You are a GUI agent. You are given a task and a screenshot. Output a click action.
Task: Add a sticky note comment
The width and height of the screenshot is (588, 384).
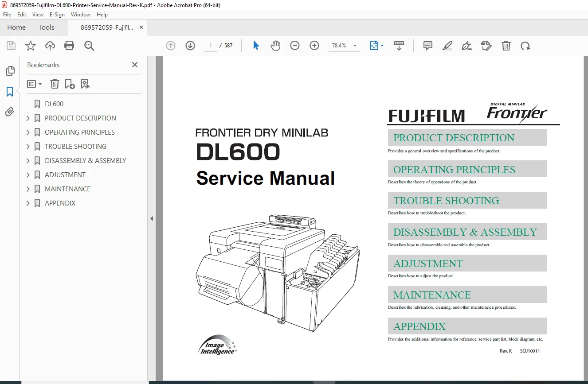(x=428, y=46)
